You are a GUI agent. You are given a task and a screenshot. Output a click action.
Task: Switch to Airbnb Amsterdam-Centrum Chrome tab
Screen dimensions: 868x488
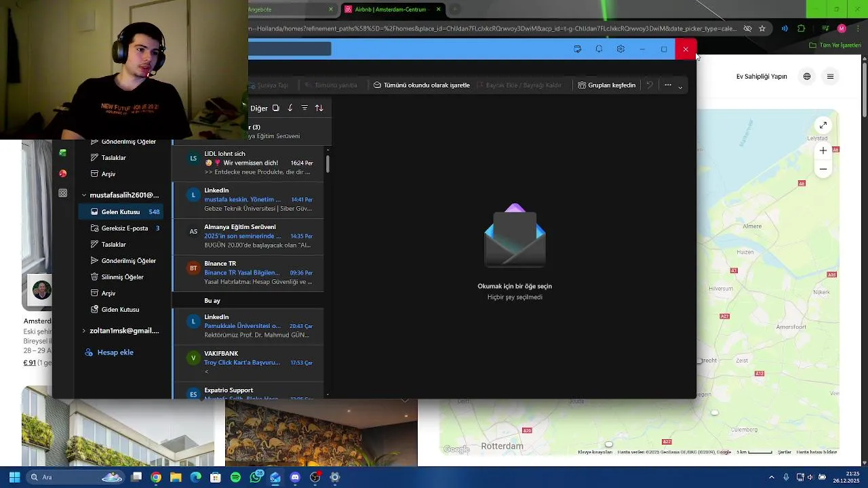click(x=391, y=9)
